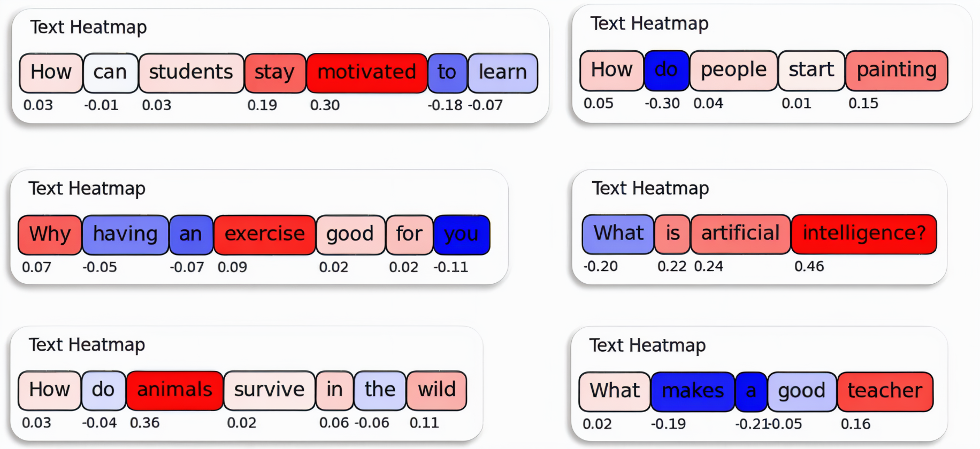
Task: Select the "Why" token
Action: tap(50, 235)
